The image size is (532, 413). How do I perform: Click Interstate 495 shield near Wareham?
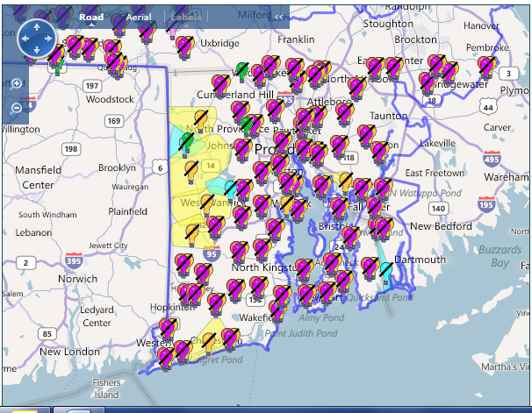pyautogui.click(x=492, y=159)
